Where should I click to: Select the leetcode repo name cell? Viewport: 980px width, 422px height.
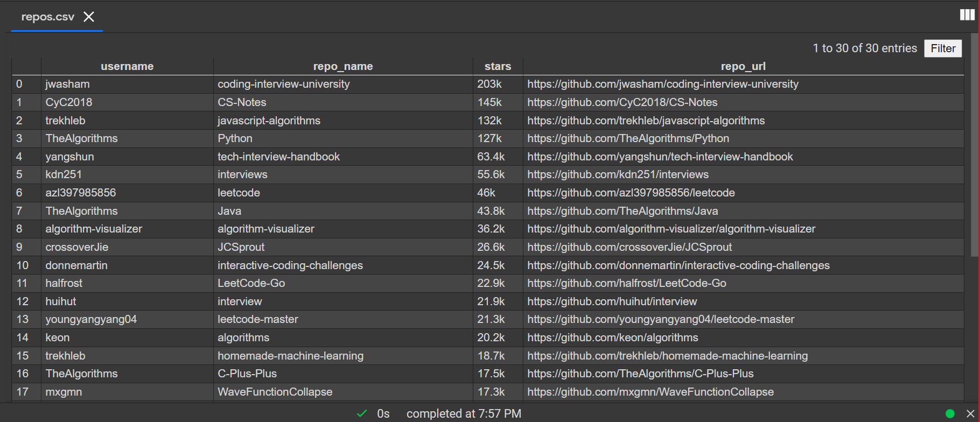coord(343,193)
